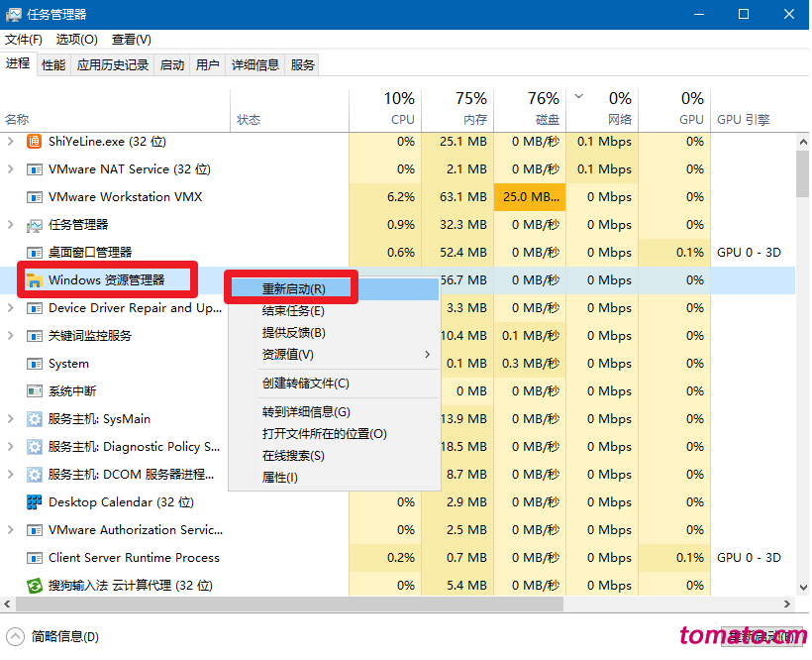Sort by the 状态 column header
The height and width of the screenshot is (660, 812).
(289, 110)
